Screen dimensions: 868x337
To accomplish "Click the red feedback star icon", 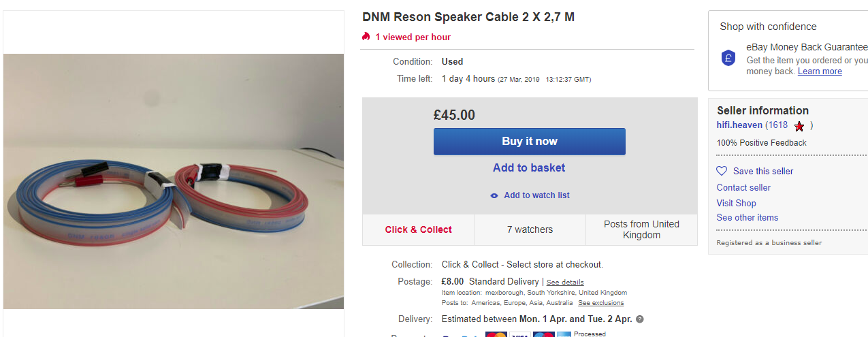I will 799,126.
